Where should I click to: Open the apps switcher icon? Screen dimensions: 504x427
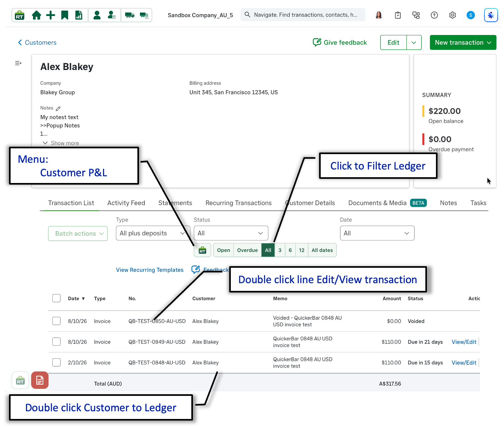coord(416,15)
